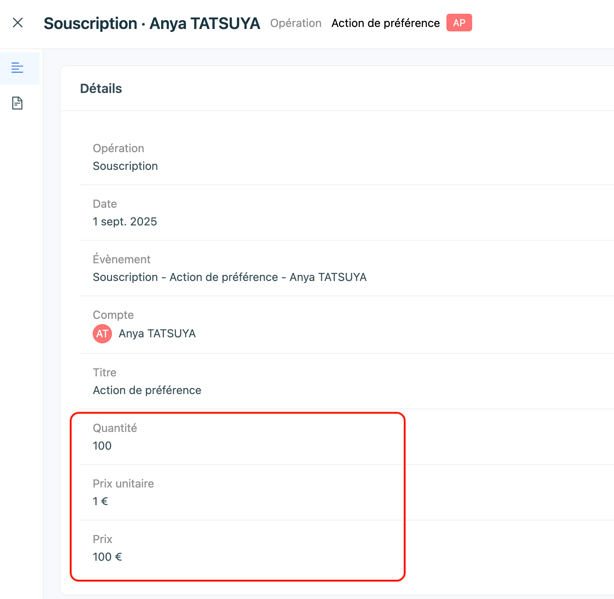Close the subscription panel with the X
Image resolution: width=614 pixels, height=599 pixels.
pyautogui.click(x=18, y=23)
